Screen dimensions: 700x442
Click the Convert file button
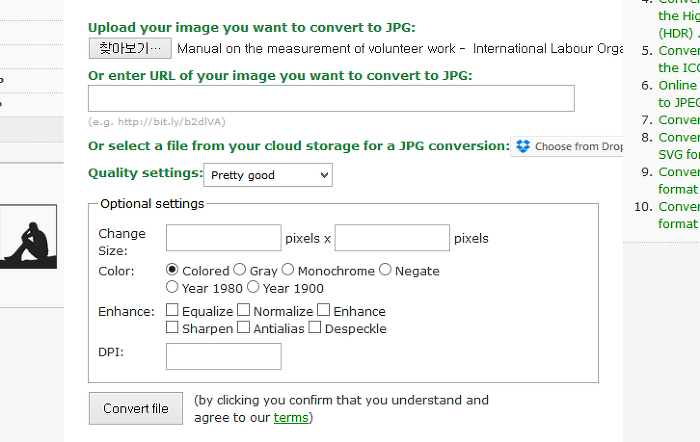click(136, 409)
